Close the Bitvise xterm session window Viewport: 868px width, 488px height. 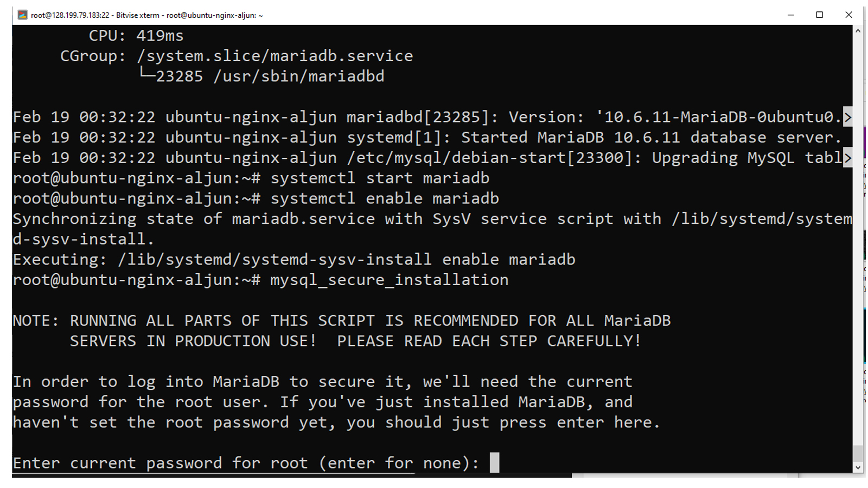[849, 15]
